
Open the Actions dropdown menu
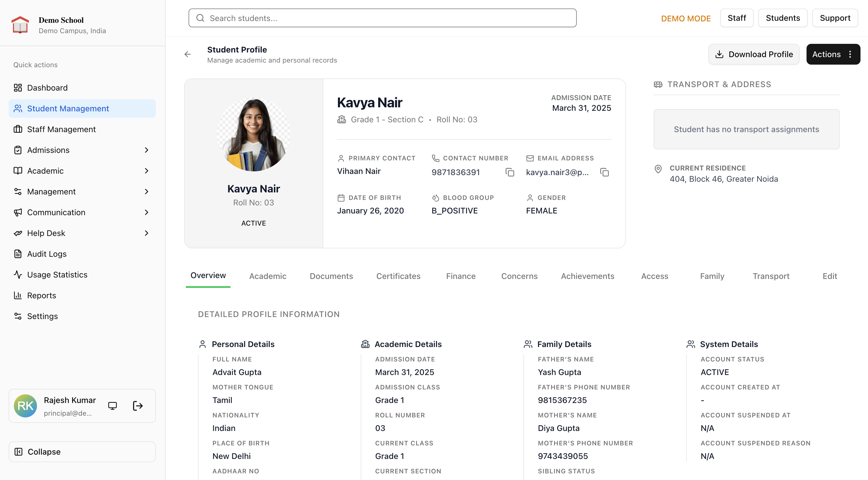pyautogui.click(x=833, y=54)
